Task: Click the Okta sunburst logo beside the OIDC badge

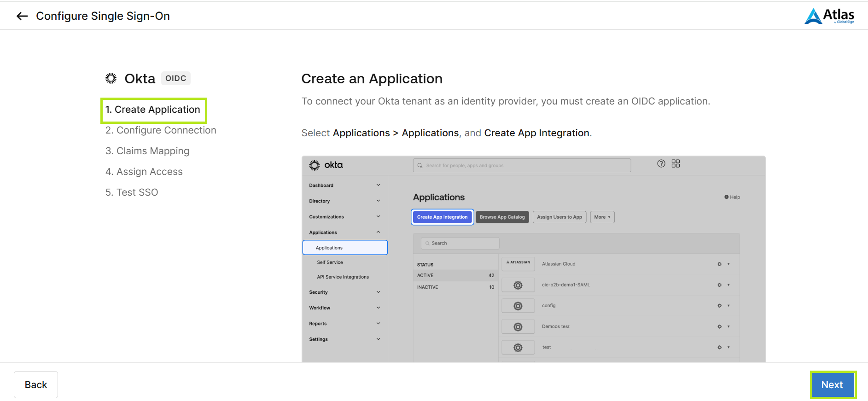Action: (x=111, y=78)
